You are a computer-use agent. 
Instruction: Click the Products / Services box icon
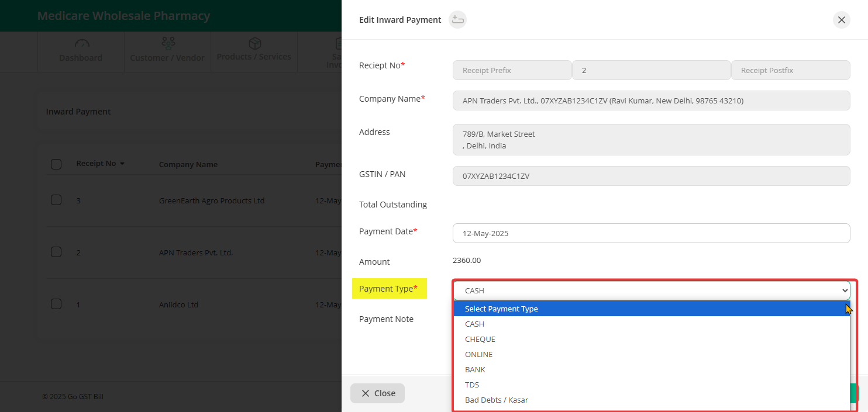254,44
